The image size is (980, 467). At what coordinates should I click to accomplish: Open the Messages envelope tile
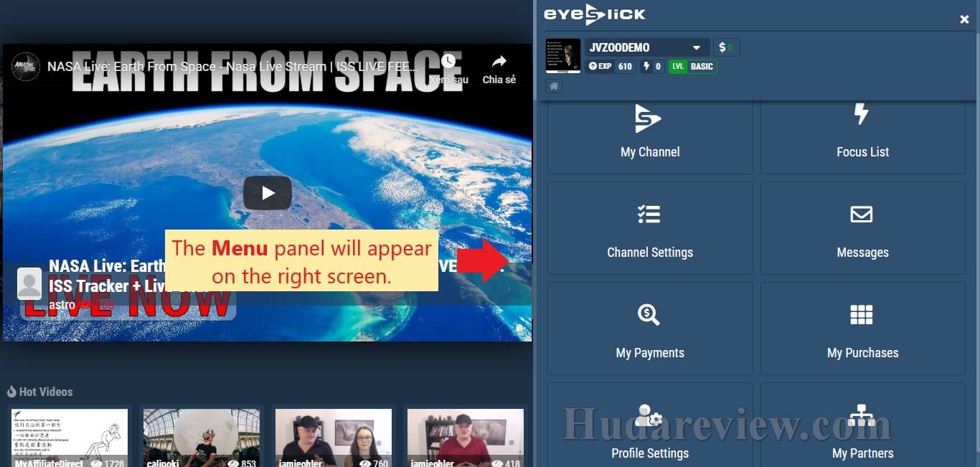[x=862, y=228]
